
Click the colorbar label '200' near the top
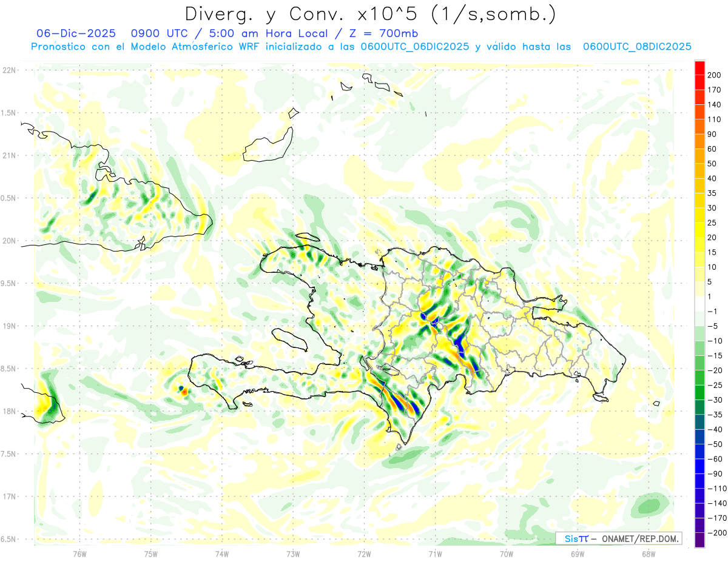(x=714, y=75)
